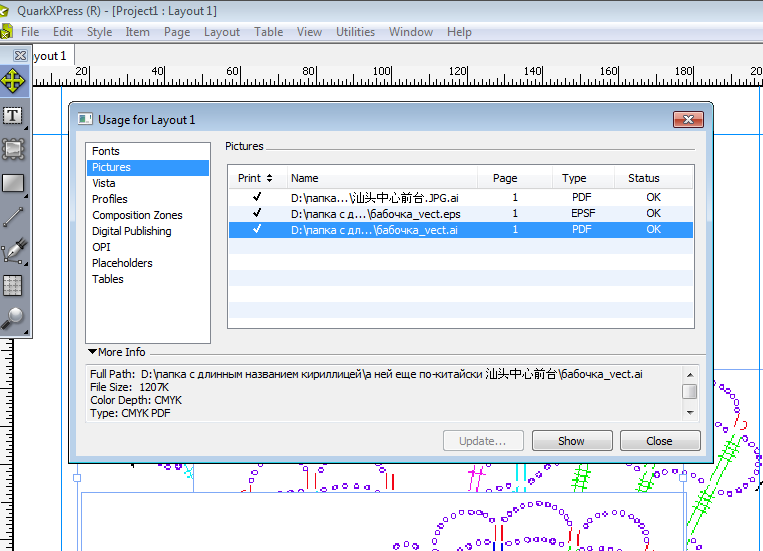Open the Help menu
763x551 pixels.
pyautogui.click(x=459, y=32)
